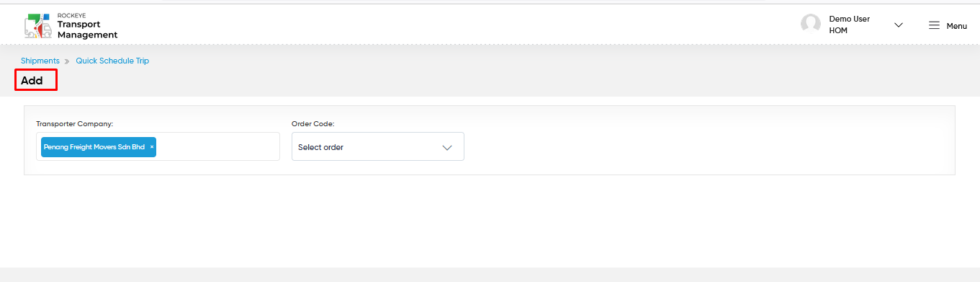The image size is (980, 282).
Task: Click the Demo User avatar picture
Action: [x=811, y=25]
